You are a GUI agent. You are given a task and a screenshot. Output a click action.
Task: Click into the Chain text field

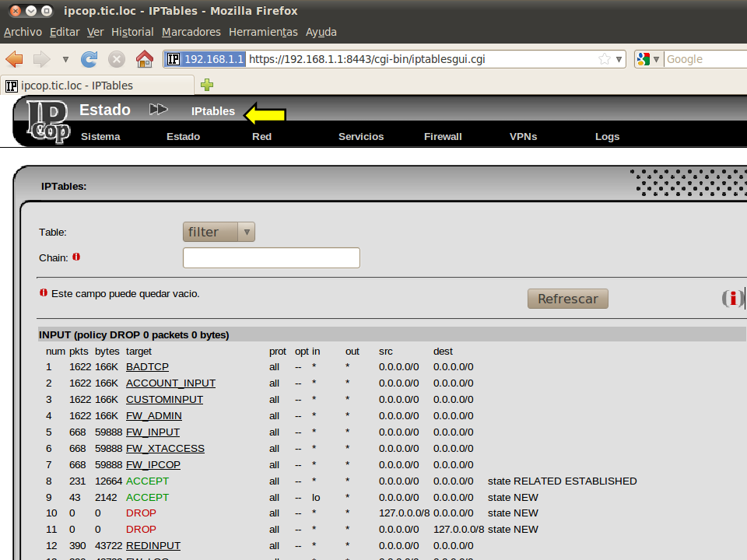271,257
